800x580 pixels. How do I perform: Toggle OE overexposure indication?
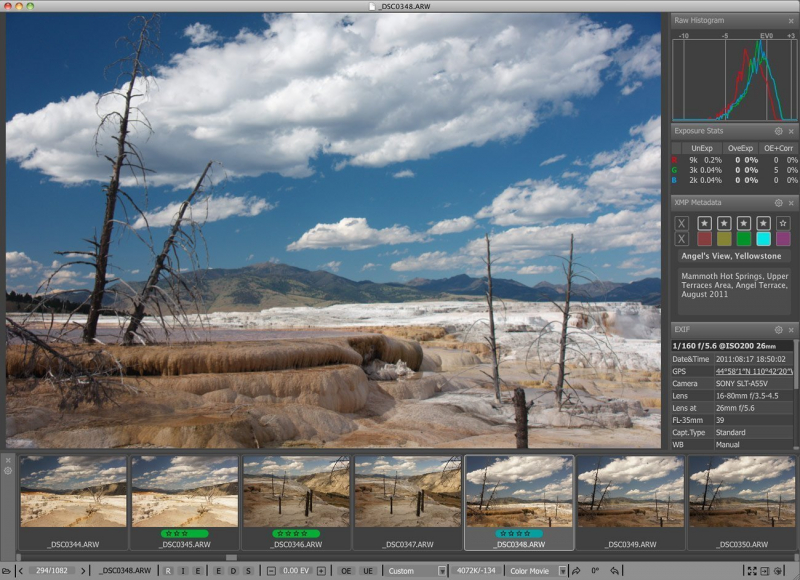[x=346, y=571]
